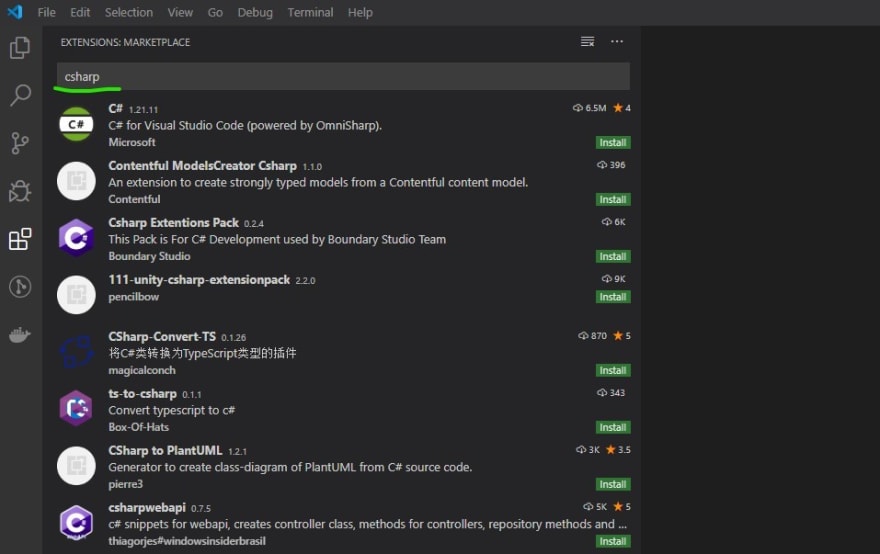Open the Help menu
880x554 pixels.
click(360, 12)
